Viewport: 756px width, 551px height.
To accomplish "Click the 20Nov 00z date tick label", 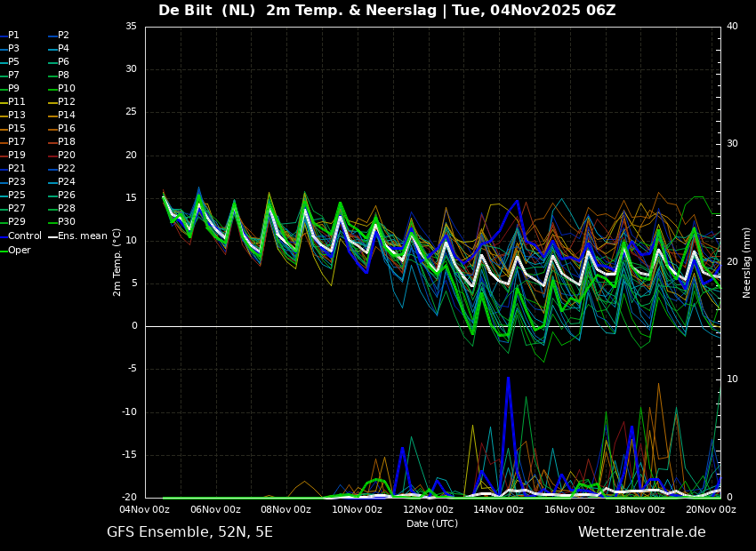I will tap(711, 510).
